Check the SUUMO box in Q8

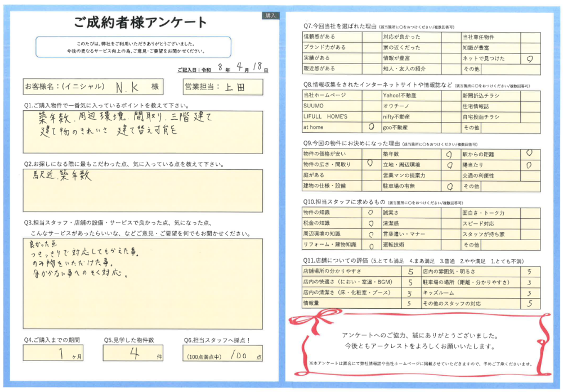tap(370, 106)
